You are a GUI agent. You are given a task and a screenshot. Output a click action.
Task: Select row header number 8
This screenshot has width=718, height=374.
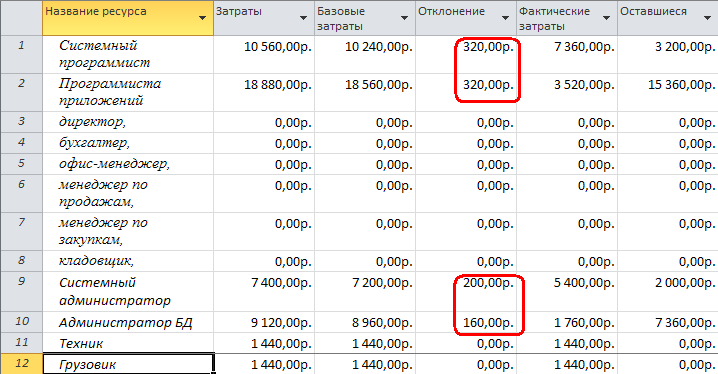tap(22, 261)
